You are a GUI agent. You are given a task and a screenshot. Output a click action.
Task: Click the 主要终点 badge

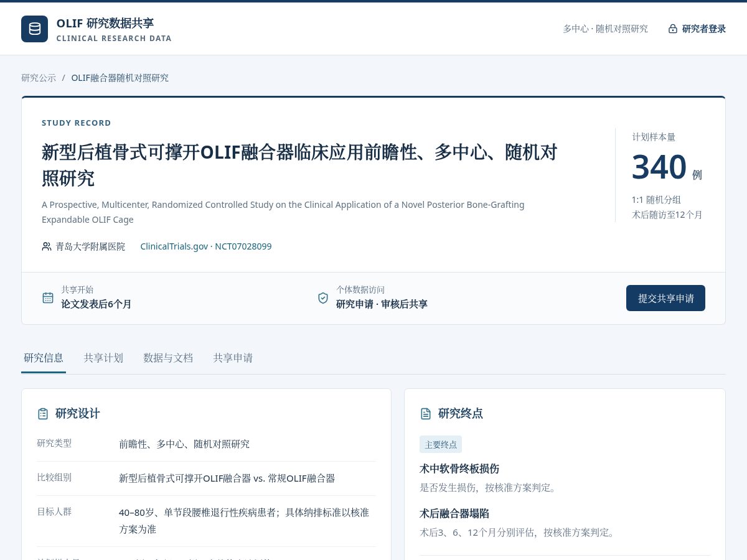(x=441, y=444)
